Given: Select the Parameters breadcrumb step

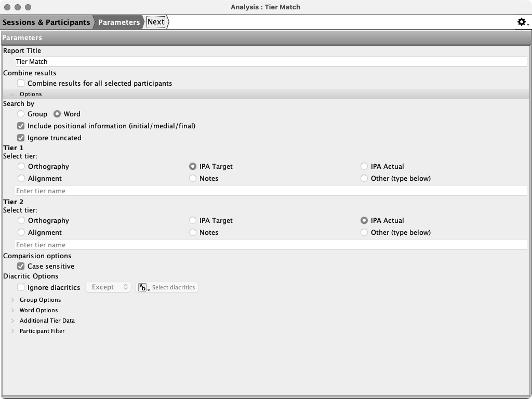Looking at the screenshot, I should pyautogui.click(x=119, y=22).
